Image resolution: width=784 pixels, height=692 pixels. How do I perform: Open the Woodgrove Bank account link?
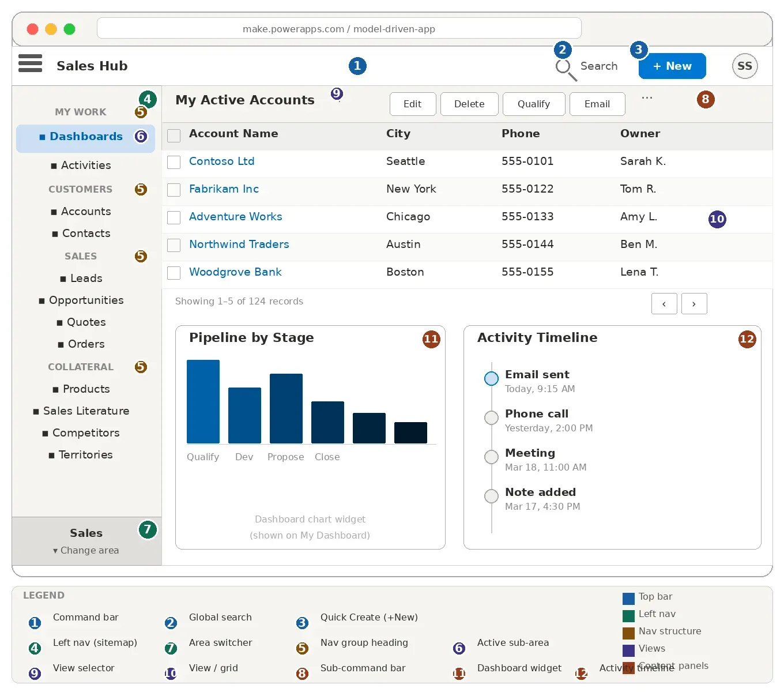point(235,272)
